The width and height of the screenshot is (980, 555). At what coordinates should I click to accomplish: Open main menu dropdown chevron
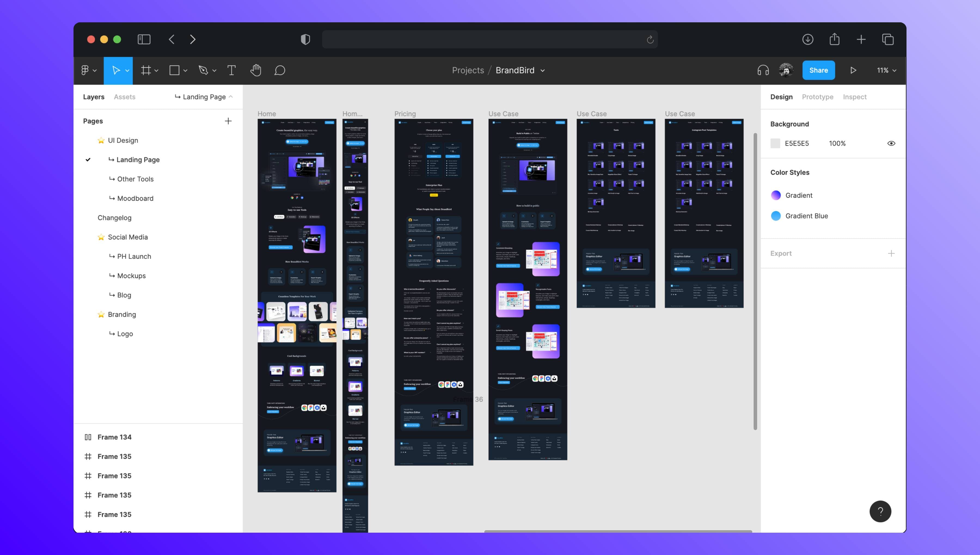click(x=94, y=70)
